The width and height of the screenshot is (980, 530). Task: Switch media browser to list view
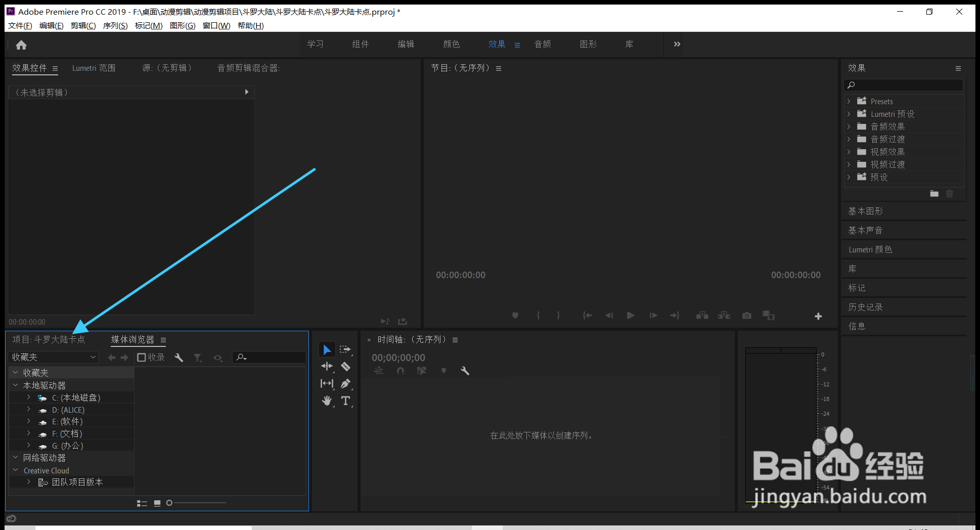pos(142,503)
